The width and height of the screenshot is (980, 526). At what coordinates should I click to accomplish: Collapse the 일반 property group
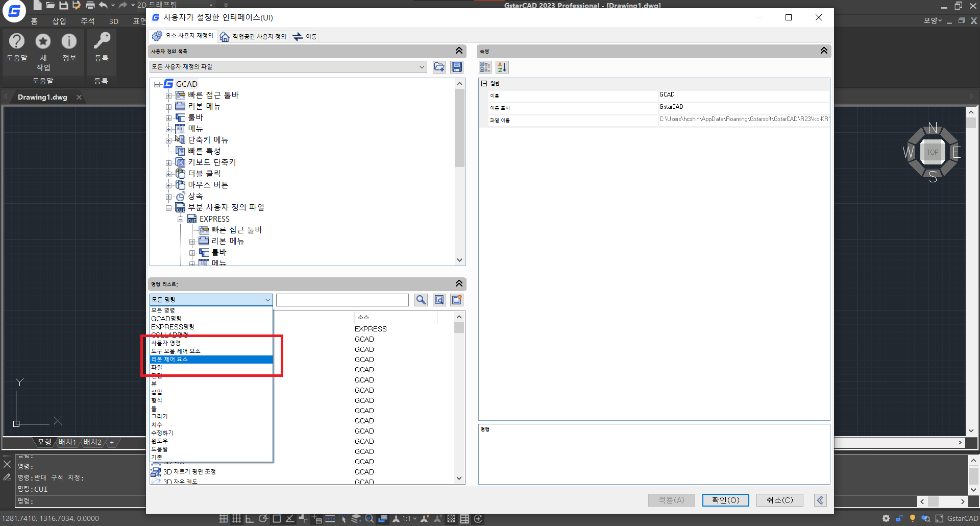[484, 83]
